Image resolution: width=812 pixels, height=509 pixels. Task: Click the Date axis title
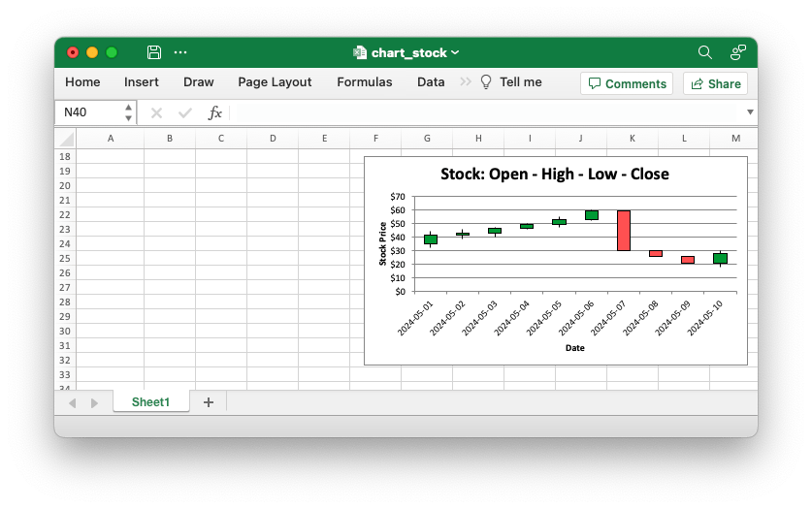(575, 348)
